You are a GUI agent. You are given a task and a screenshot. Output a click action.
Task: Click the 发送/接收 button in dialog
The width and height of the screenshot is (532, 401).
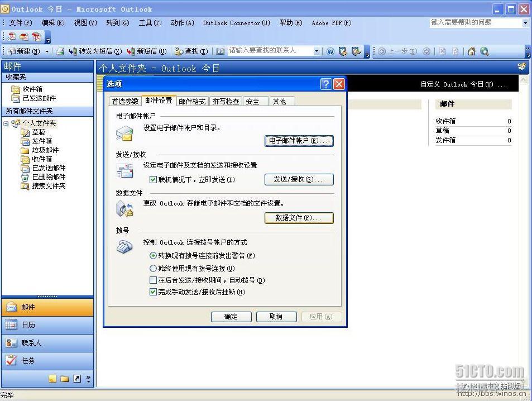tap(299, 179)
